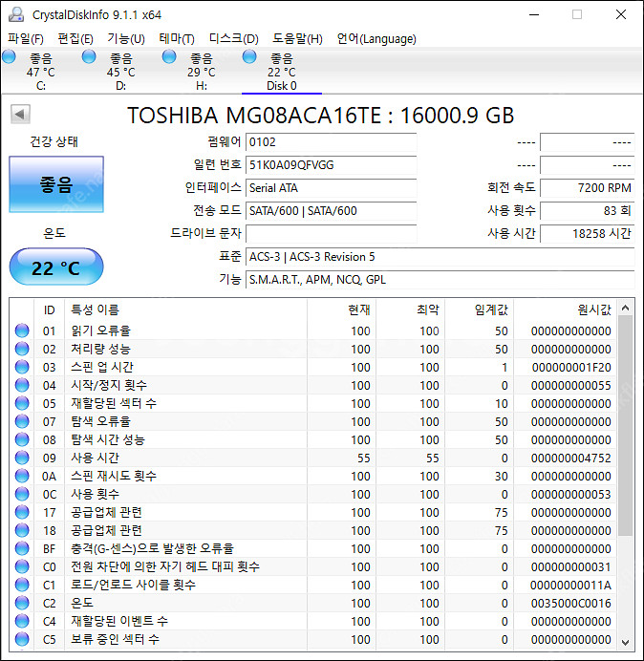Click the status icon for attribute C1
The width and height of the screenshot is (644, 661).
(22, 585)
